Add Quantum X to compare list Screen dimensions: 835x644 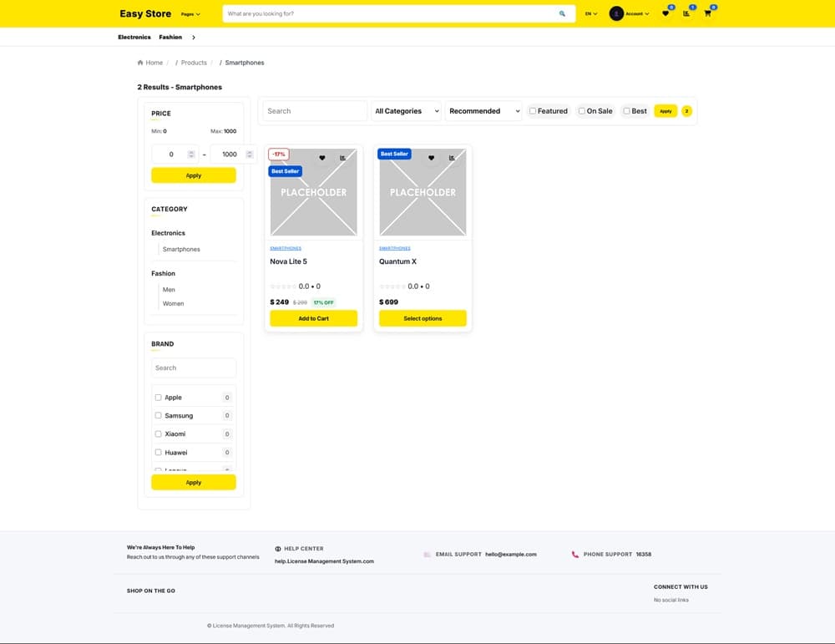pos(452,158)
